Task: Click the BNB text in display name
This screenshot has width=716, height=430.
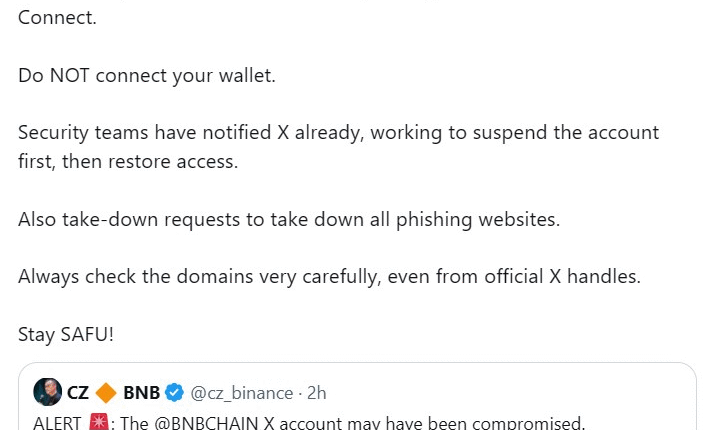Action: pos(141,392)
